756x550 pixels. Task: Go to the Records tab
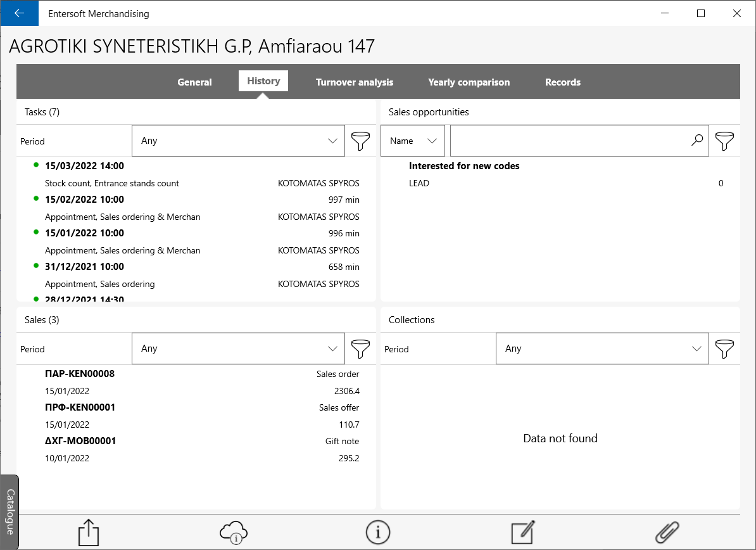point(563,82)
